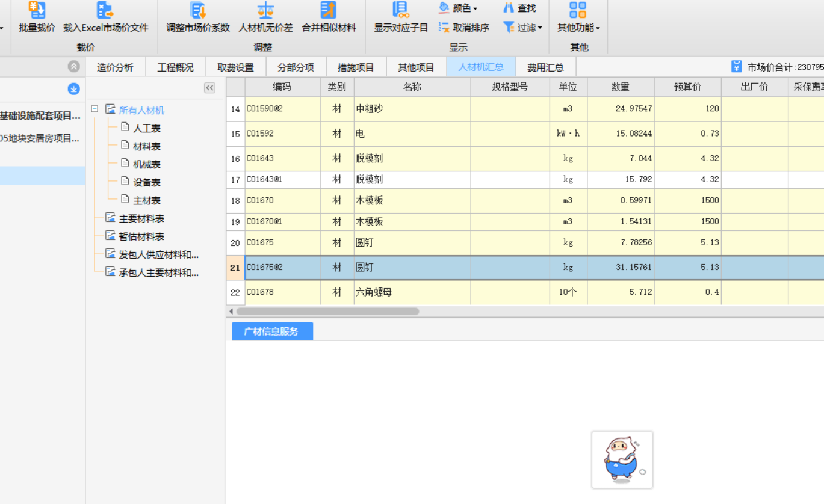The width and height of the screenshot is (824, 504).
Task: Open 主要材料表 in tree
Action: [141, 218]
